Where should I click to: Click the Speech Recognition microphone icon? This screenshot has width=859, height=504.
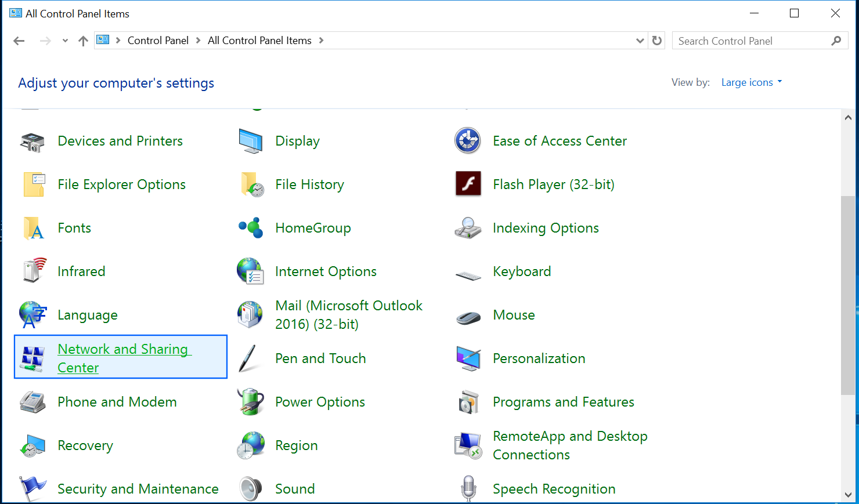click(468, 488)
